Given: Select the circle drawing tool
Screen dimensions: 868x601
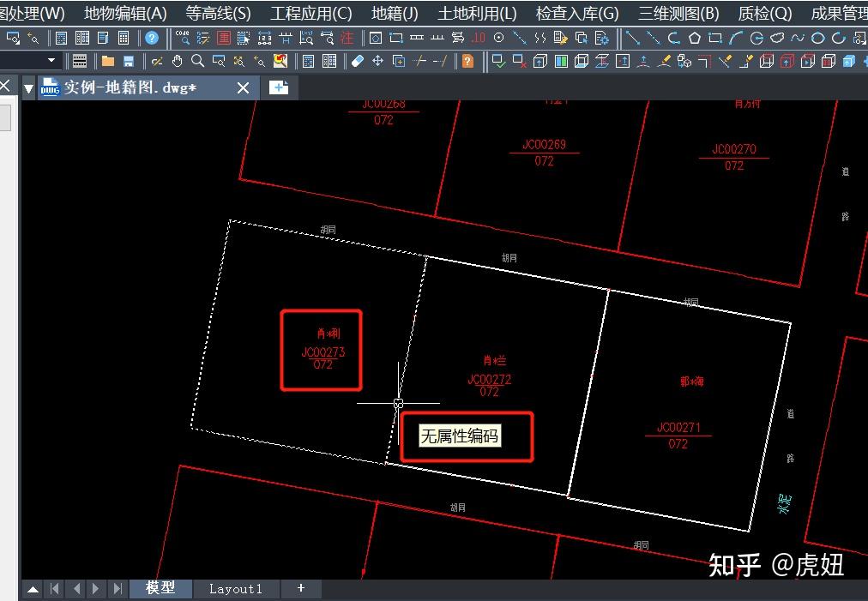Looking at the screenshot, I should pos(757,39).
